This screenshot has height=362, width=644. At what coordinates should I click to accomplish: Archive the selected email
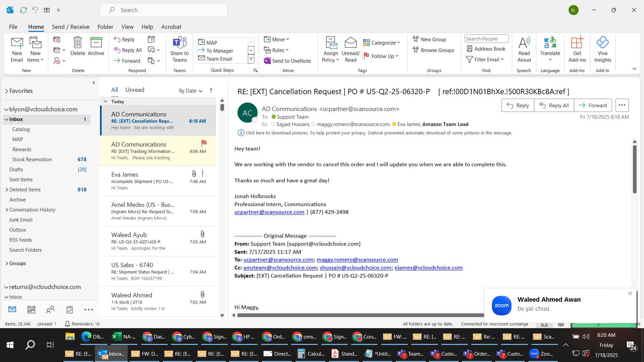(x=96, y=47)
